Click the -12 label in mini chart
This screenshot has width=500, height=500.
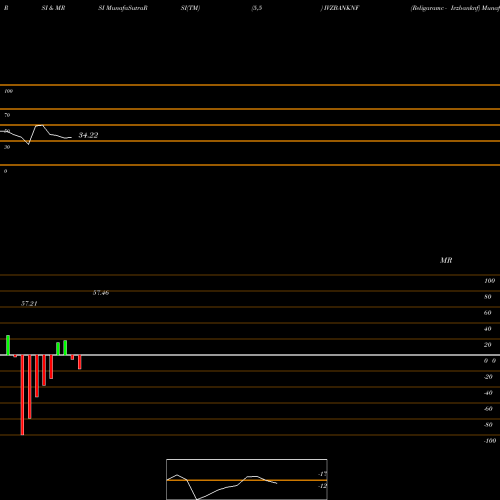(x=322, y=486)
